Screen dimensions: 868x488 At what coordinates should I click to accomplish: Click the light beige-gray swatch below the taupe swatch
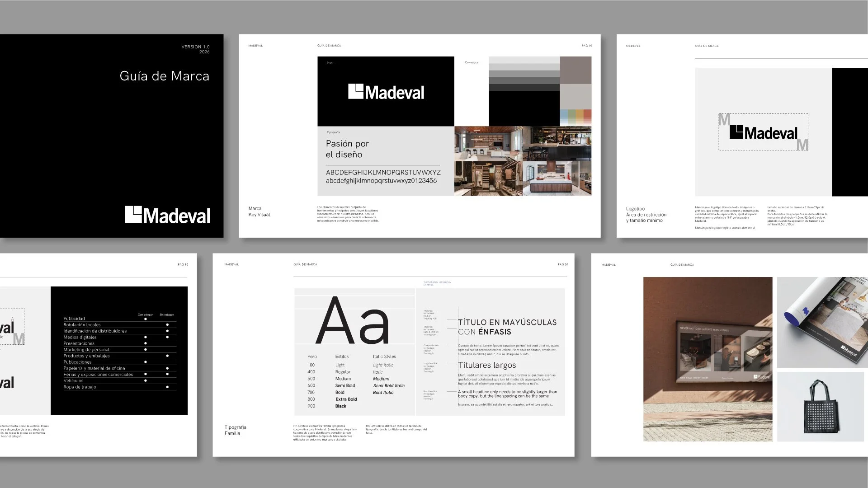point(576,97)
